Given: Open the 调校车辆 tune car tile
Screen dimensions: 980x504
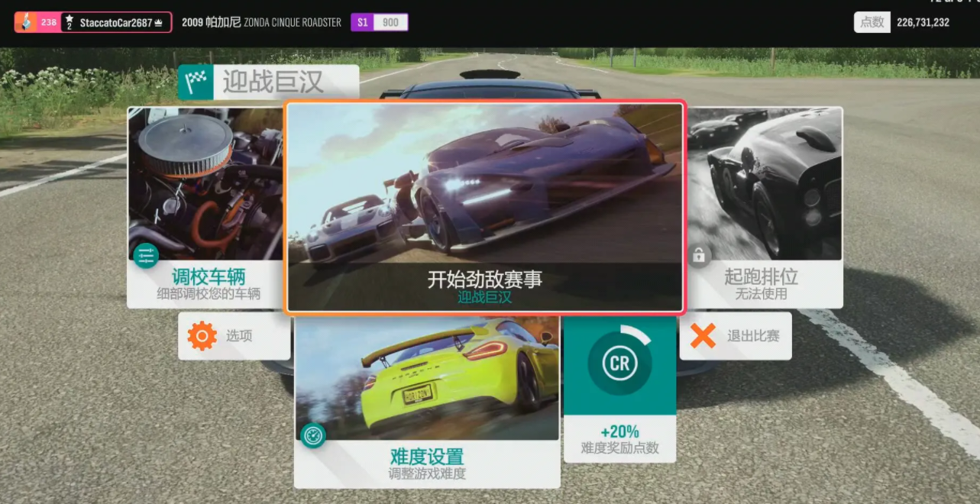Looking at the screenshot, I should (x=205, y=208).
